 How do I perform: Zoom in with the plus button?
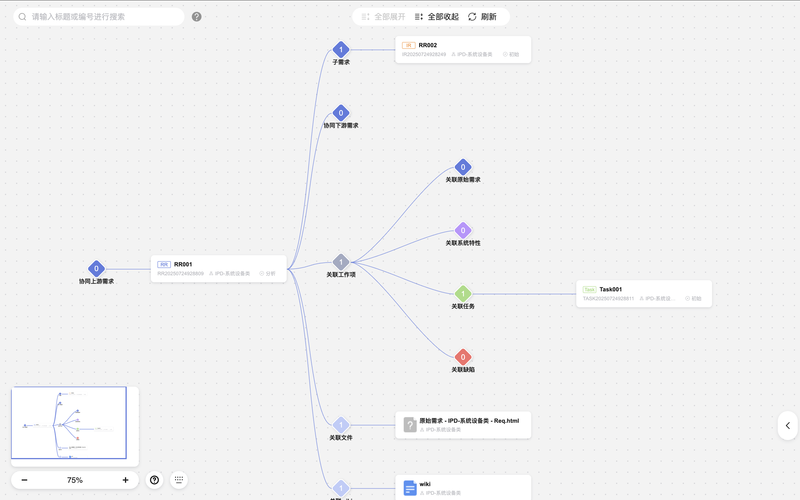pos(125,480)
